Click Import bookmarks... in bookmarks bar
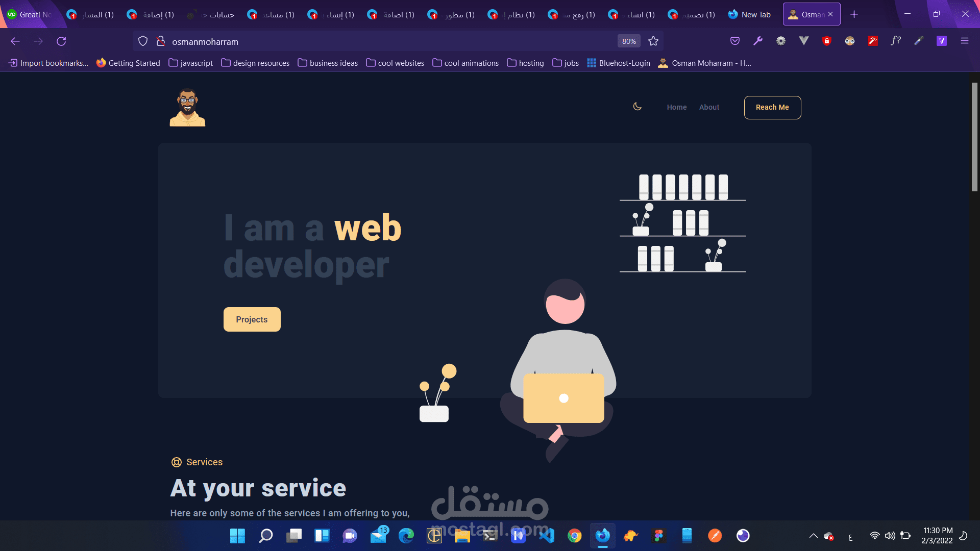The image size is (980, 551). tap(48, 63)
